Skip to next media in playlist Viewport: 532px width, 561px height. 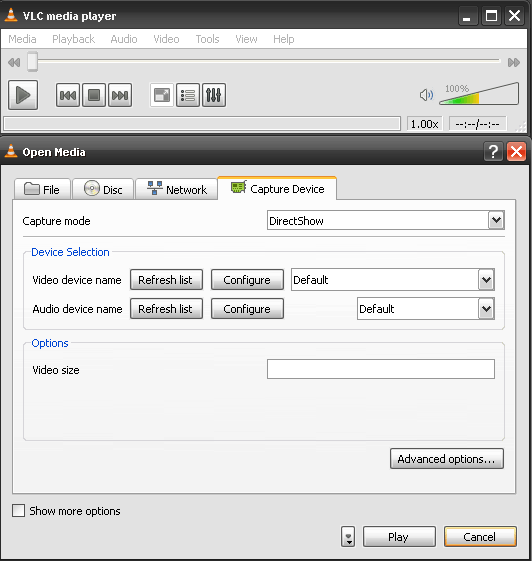point(120,95)
